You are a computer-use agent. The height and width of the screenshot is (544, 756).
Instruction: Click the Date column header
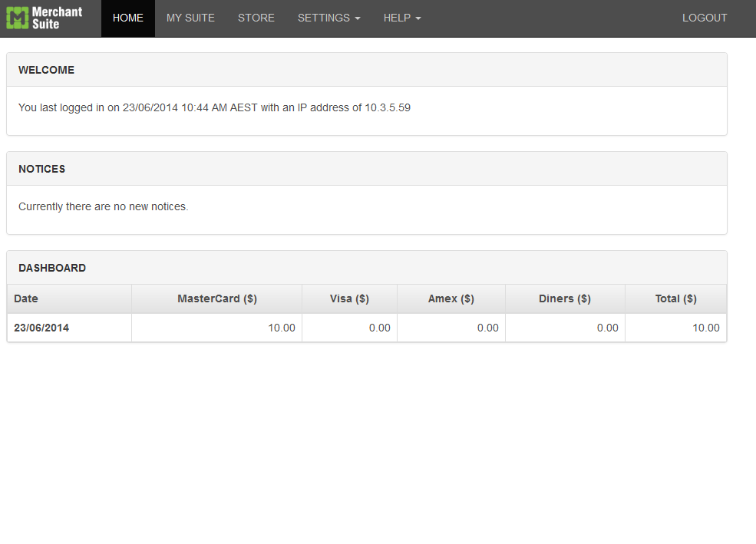(69, 298)
